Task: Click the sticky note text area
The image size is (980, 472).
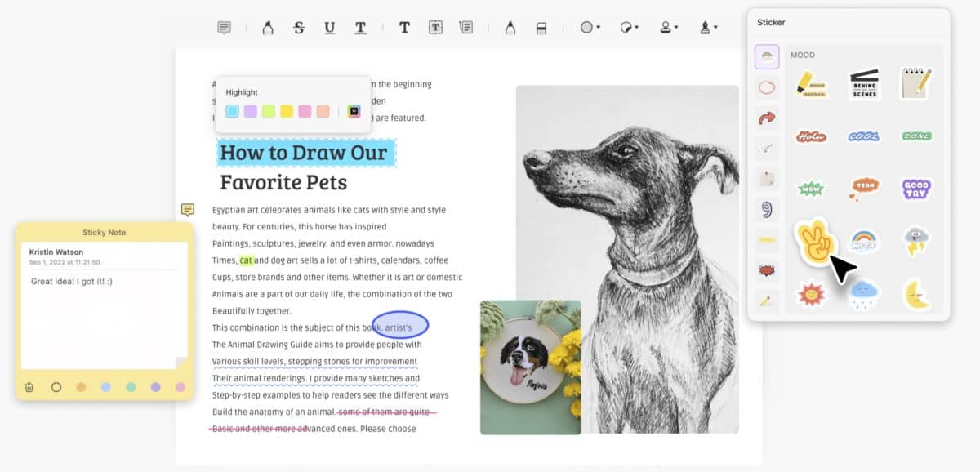Action: (102, 318)
